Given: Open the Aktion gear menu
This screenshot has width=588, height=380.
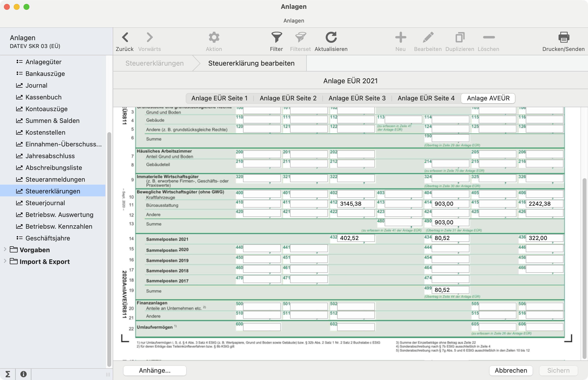Looking at the screenshot, I should 214,37.
